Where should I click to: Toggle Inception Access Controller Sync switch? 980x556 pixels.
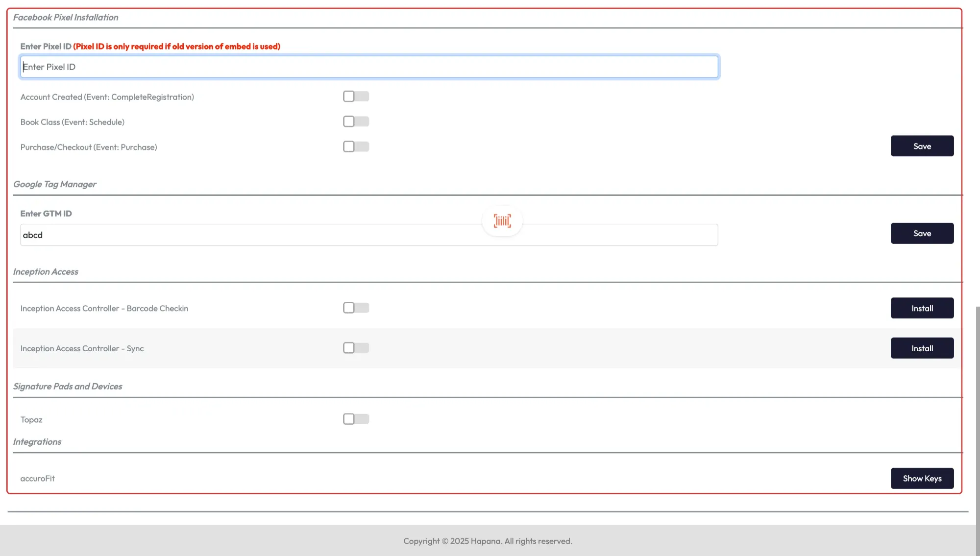(356, 348)
